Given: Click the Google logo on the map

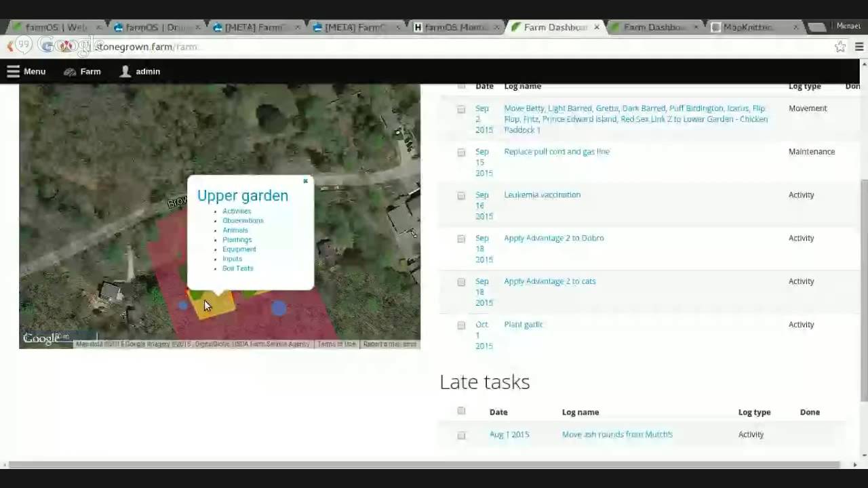Looking at the screenshot, I should click(x=41, y=338).
